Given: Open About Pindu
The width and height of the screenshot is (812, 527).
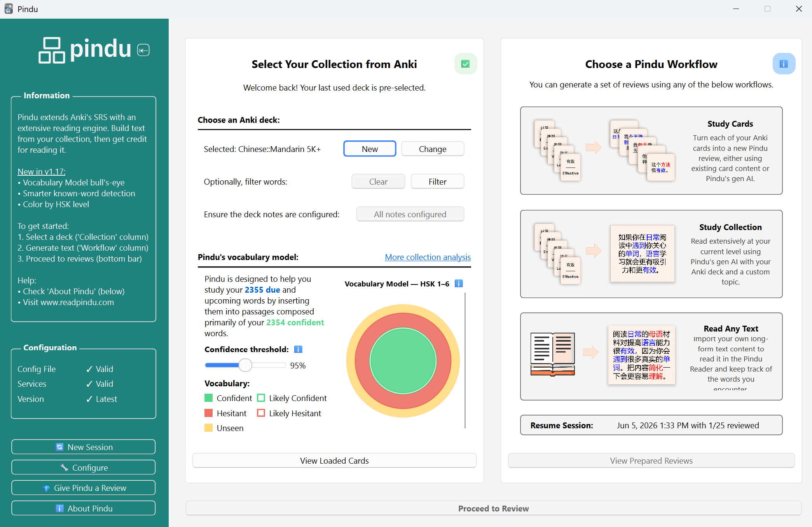Looking at the screenshot, I should [x=84, y=508].
